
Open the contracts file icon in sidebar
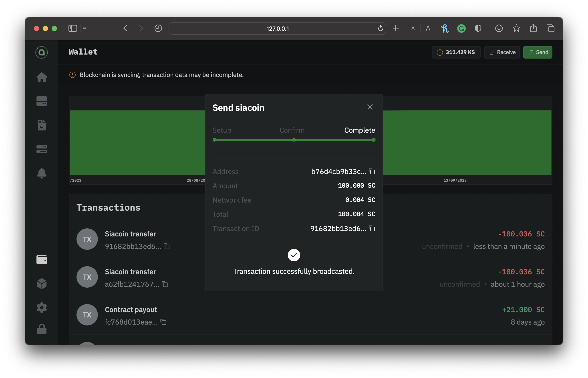point(42,125)
